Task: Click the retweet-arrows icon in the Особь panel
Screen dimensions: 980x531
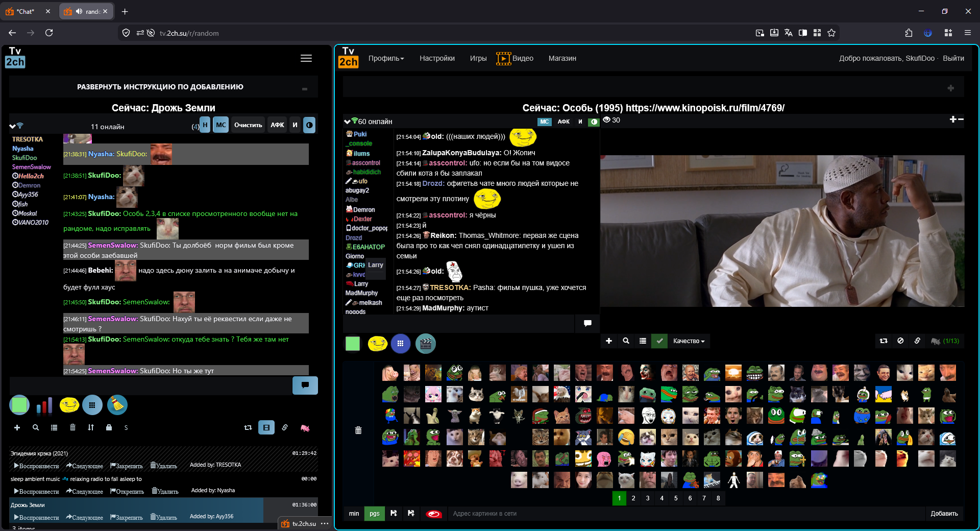Action: (x=884, y=341)
